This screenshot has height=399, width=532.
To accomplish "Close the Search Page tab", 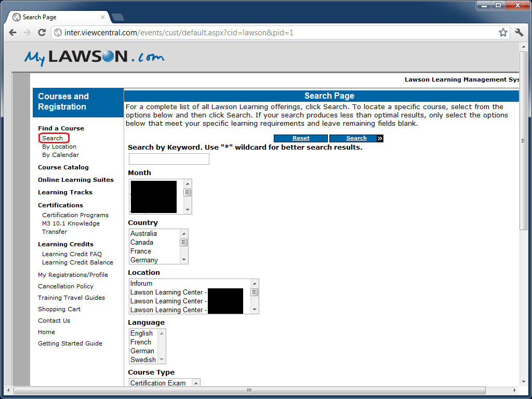I will 103,17.
